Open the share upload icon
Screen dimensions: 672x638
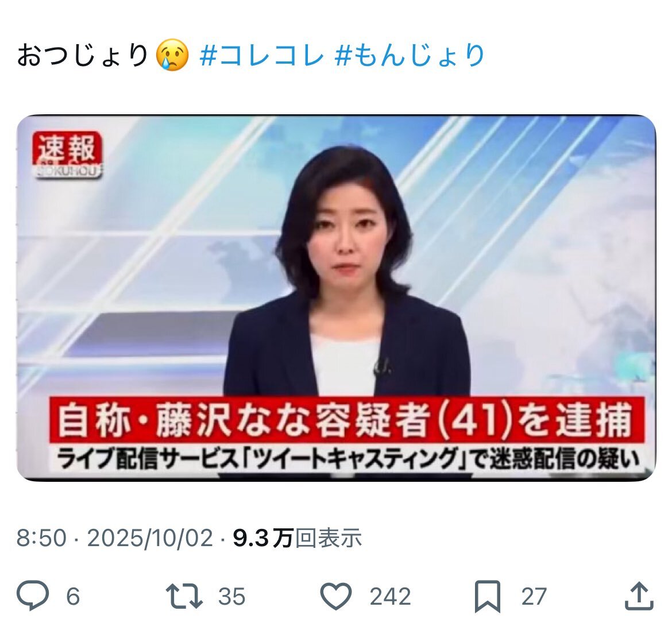[639, 595]
